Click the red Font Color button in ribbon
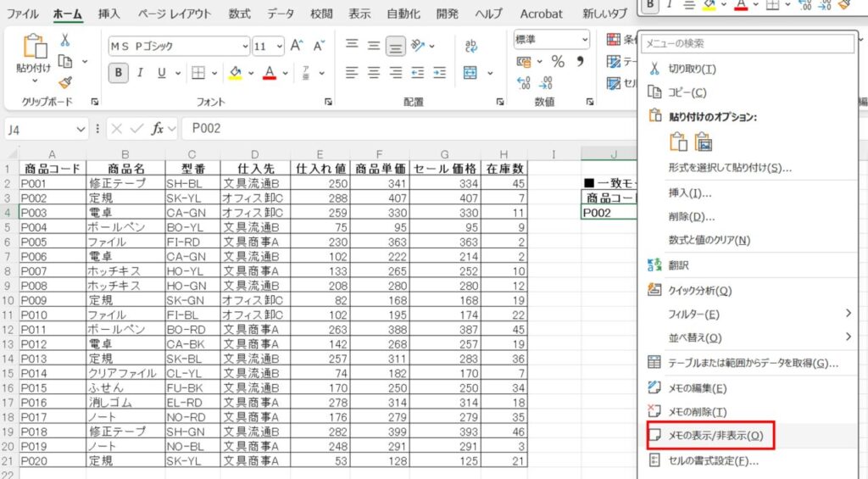The height and width of the screenshot is (479, 868). pos(270,73)
